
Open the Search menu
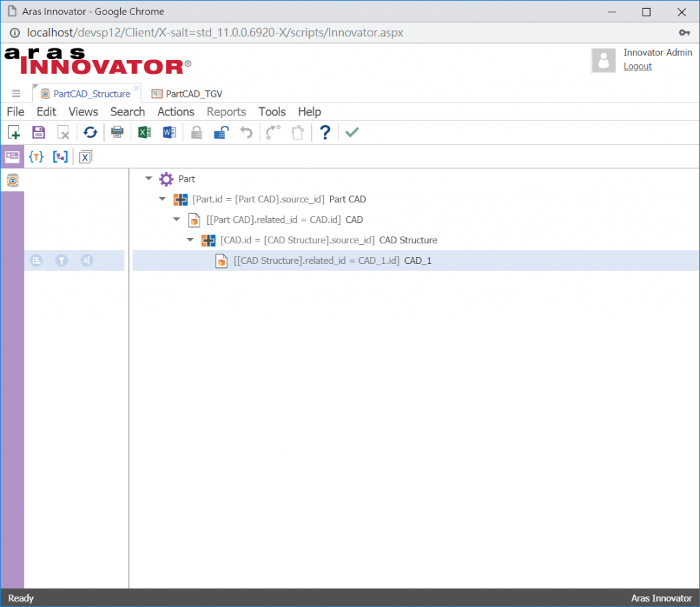(128, 111)
